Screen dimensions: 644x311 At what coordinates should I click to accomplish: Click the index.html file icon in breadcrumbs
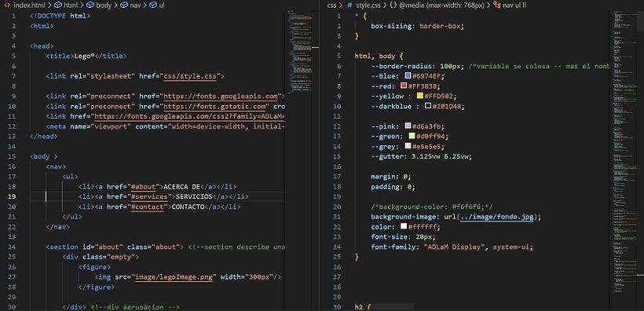click(7, 5)
